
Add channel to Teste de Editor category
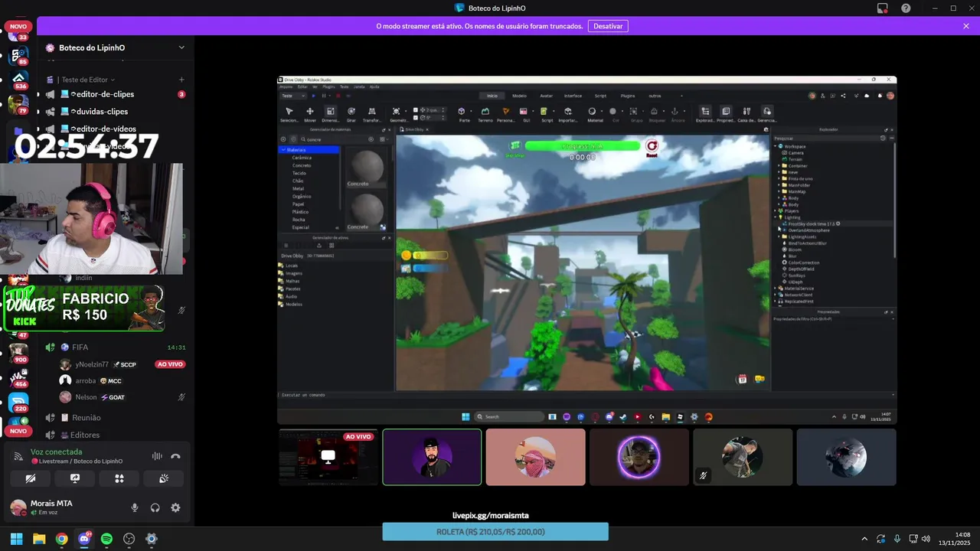tap(181, 80)
